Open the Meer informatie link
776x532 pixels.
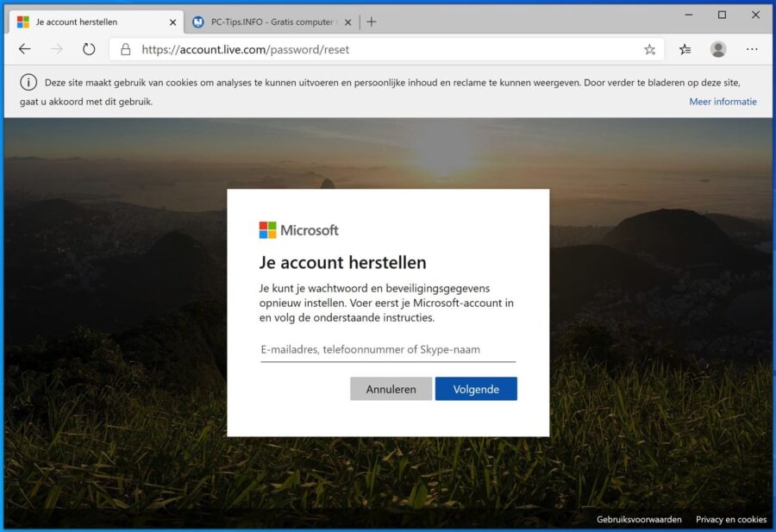723,101
